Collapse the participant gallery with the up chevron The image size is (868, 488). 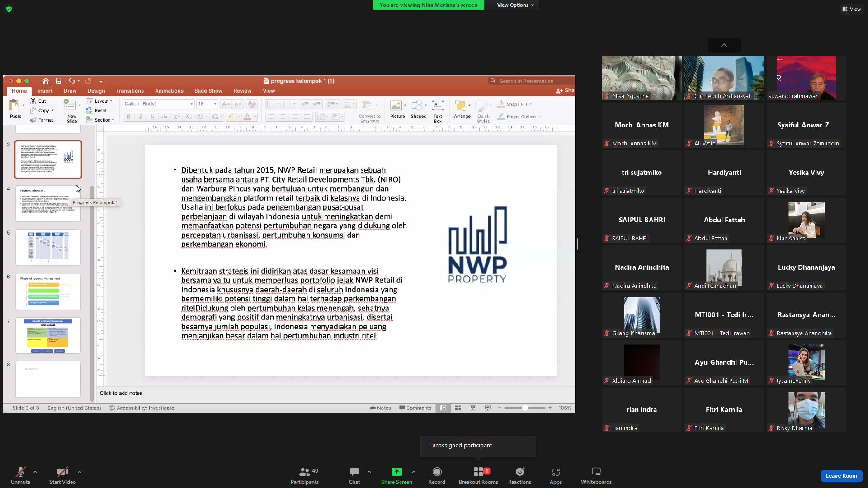(x=724, y=45)
